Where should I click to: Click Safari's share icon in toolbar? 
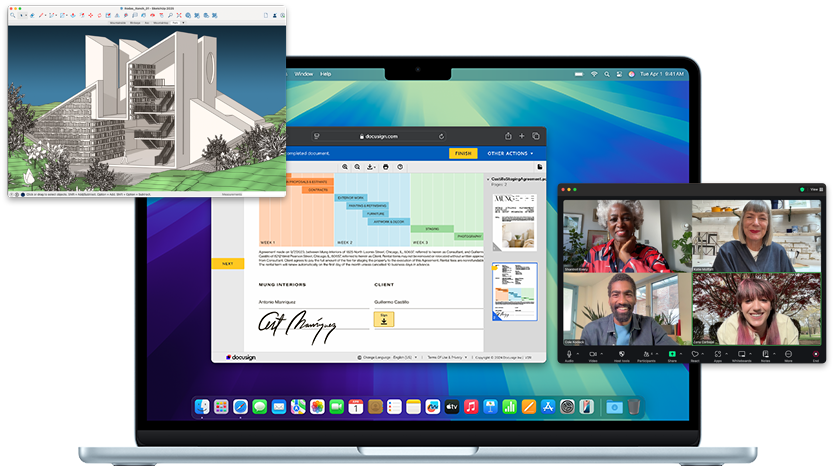(508, 136)
